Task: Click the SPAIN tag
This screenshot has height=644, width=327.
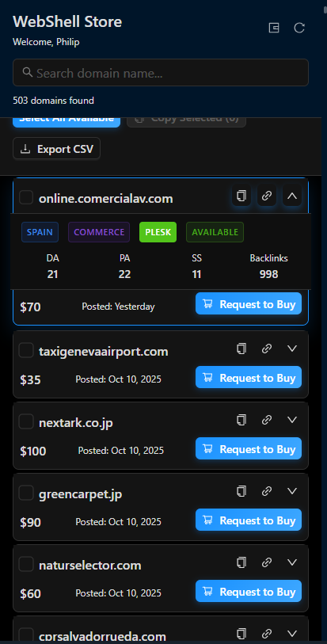Action: pyautogui.click(x=40, y=232)
